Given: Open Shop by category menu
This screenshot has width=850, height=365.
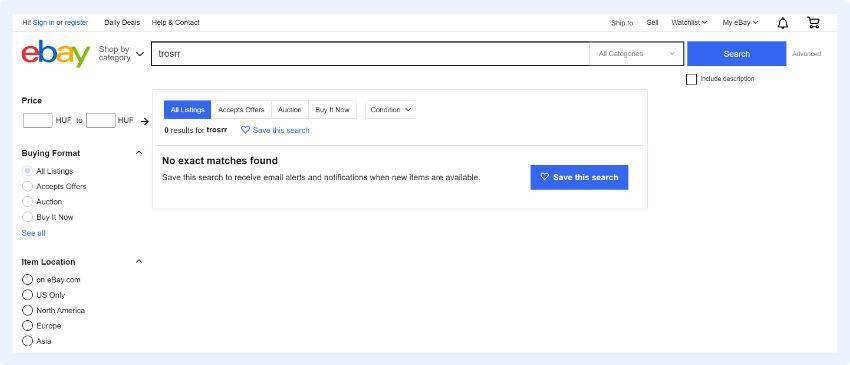Looking at the screenshot, I should point(121,54).
